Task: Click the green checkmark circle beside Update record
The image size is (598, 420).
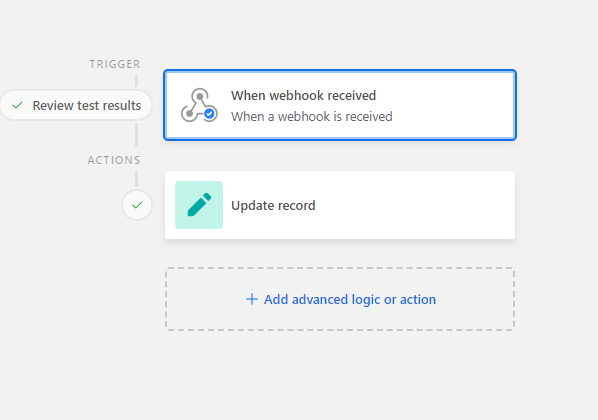Action: point(137,205)
